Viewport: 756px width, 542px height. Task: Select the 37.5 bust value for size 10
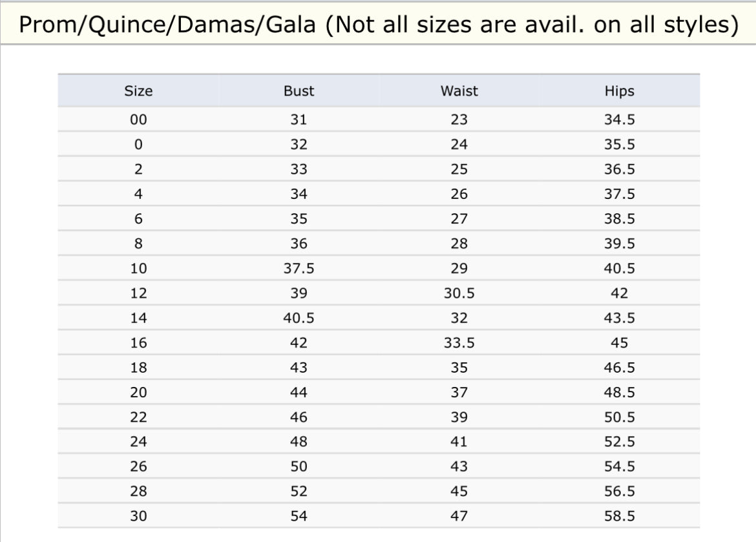(299, 268)
